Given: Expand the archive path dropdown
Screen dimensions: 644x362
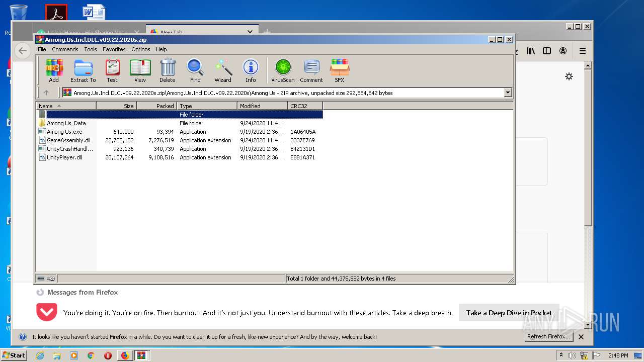Looking at the screenshot, I should pyautogui.click(x=508, y=93).
